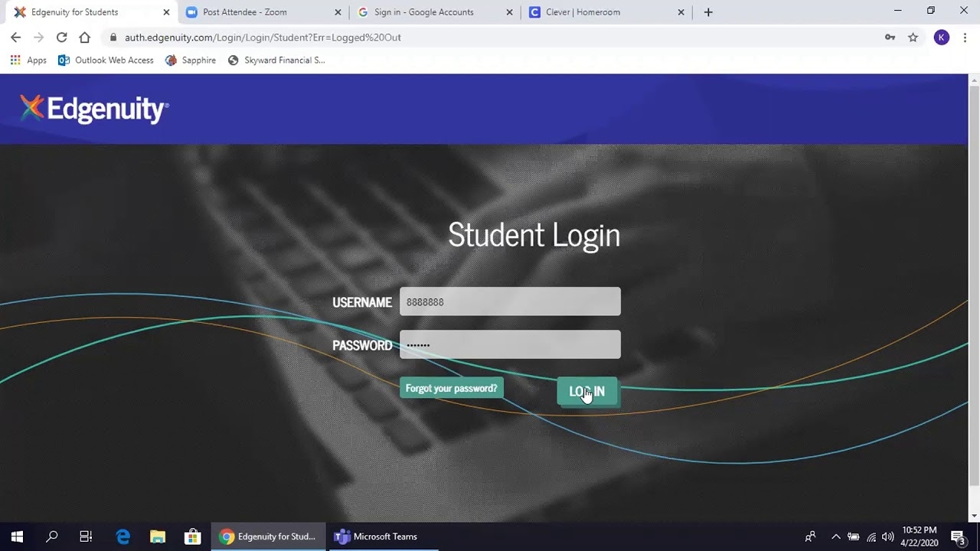Open Apps shortcut in bookmarks bar
The height and width of the screenshot is (551, 980).
[x=28, y=60]
